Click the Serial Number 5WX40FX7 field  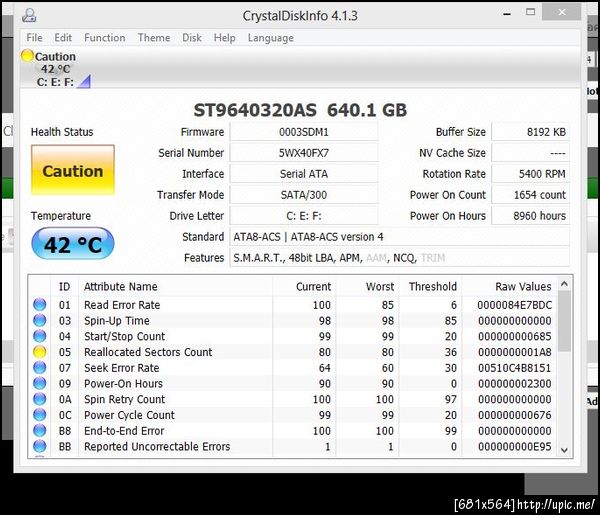pos(304,153)
